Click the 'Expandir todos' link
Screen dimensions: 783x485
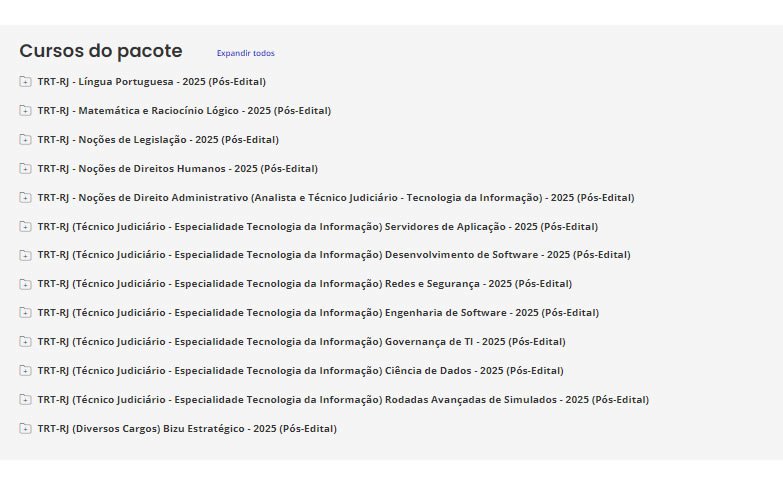click(245, 53)
